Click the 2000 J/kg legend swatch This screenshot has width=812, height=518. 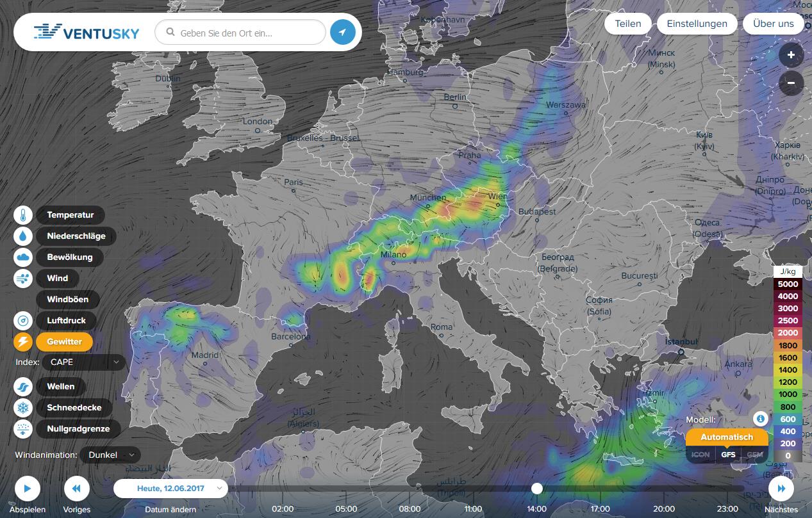point(788,333)
